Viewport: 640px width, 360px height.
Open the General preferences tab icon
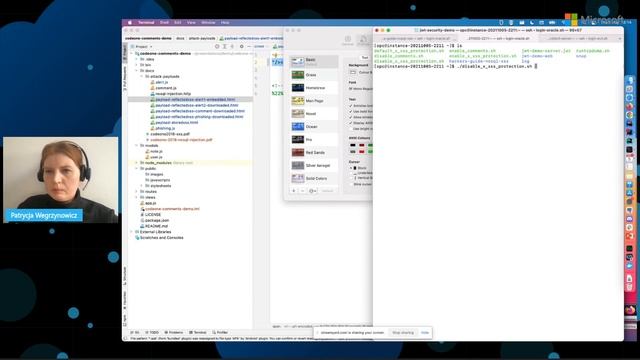(348, 40)
